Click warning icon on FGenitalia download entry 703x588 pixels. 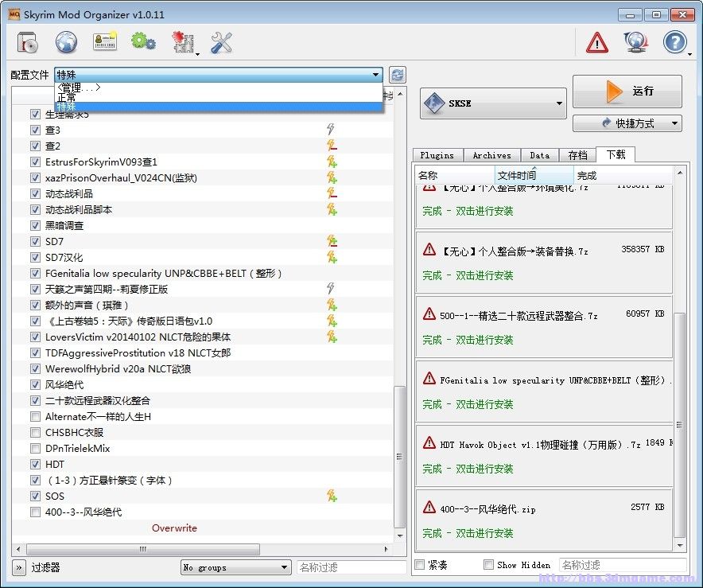pos(429,378)
